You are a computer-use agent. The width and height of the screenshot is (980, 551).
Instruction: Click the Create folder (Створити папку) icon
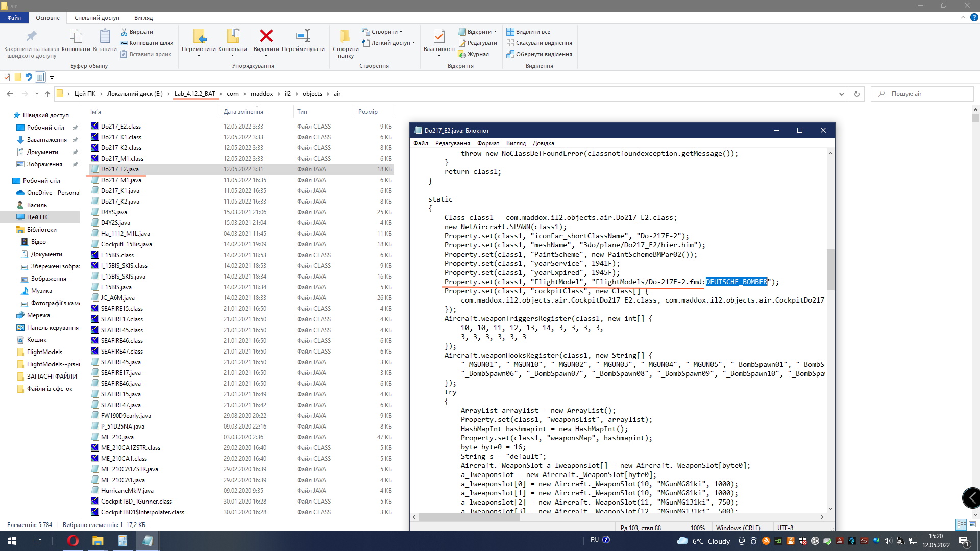point(345,36)
